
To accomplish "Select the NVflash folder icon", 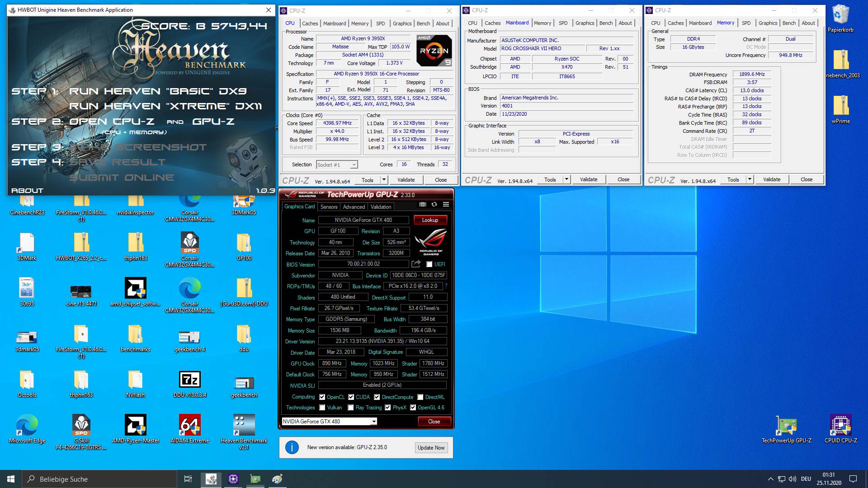I will pos(135,384).
